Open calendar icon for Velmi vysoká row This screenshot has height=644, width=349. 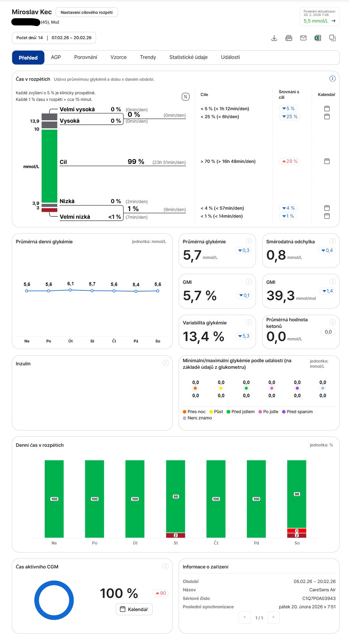click(327, 108)
